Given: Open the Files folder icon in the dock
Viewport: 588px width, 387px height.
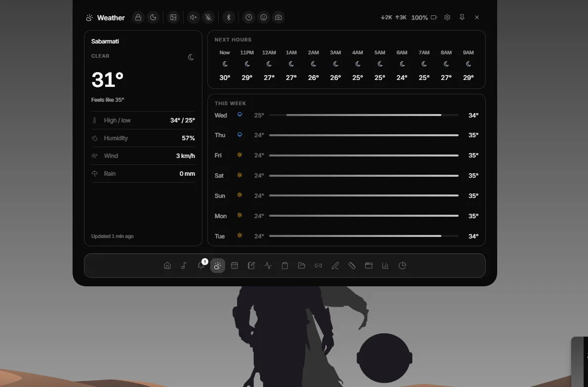Looking at the screenshot, I should [x=302, y=266].
